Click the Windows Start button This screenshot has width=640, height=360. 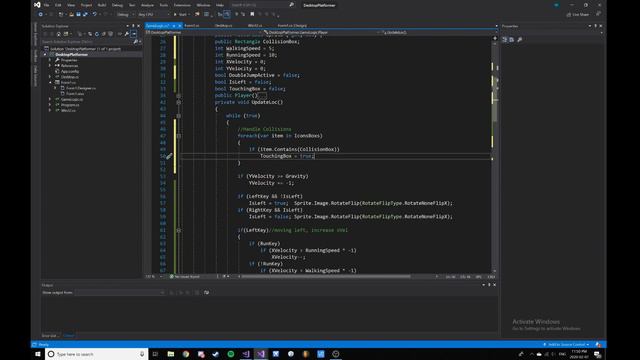tap(38, 354)
